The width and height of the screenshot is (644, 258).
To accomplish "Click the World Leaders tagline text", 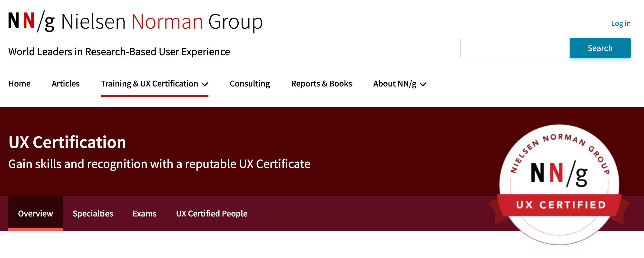I will (x=119, y=52).
